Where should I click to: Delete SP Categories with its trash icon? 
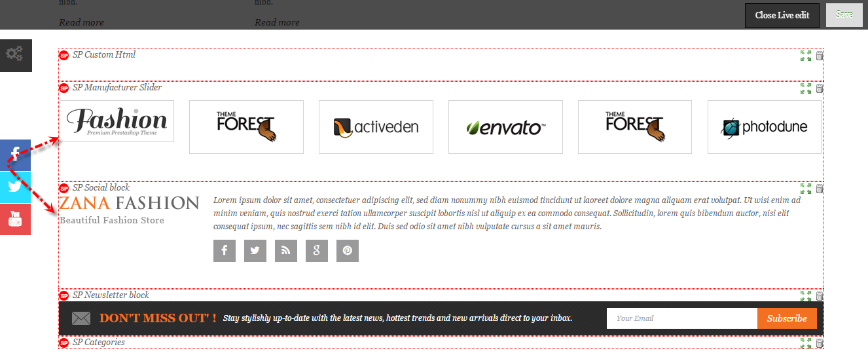[x=819, y=343]
